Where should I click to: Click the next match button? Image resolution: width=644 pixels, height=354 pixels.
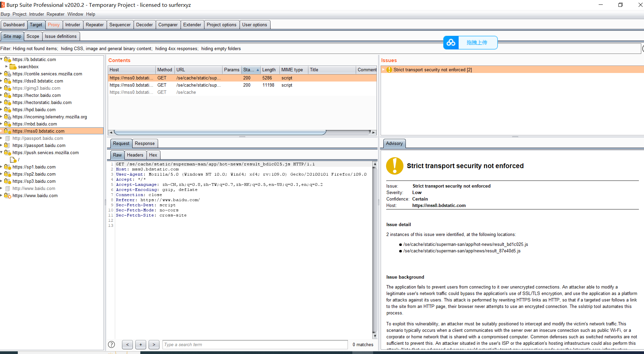154,344
